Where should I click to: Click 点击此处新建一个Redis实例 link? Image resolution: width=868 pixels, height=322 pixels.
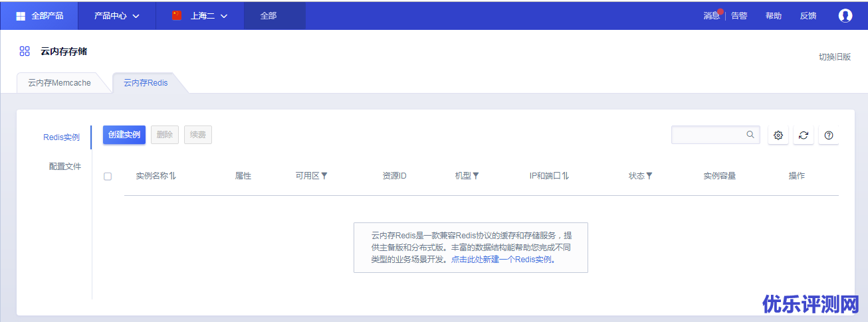point(503,260)
